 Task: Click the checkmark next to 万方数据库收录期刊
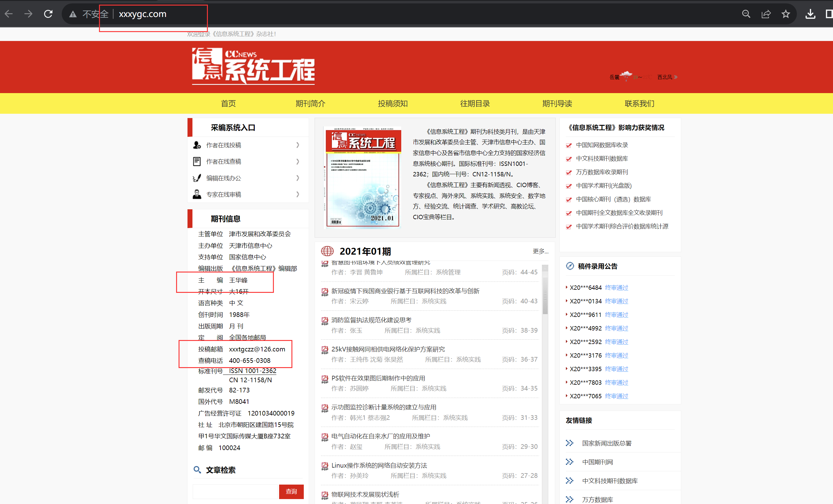coord(569,172)
